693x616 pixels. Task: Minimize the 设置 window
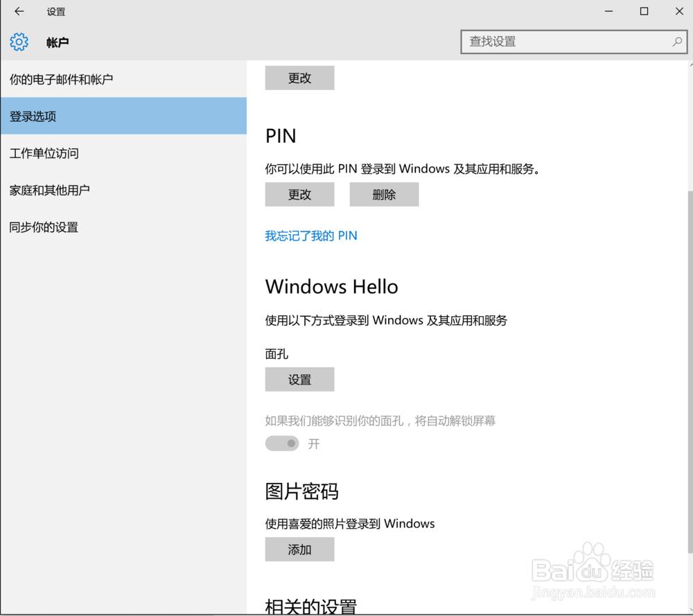click(609, 12)
